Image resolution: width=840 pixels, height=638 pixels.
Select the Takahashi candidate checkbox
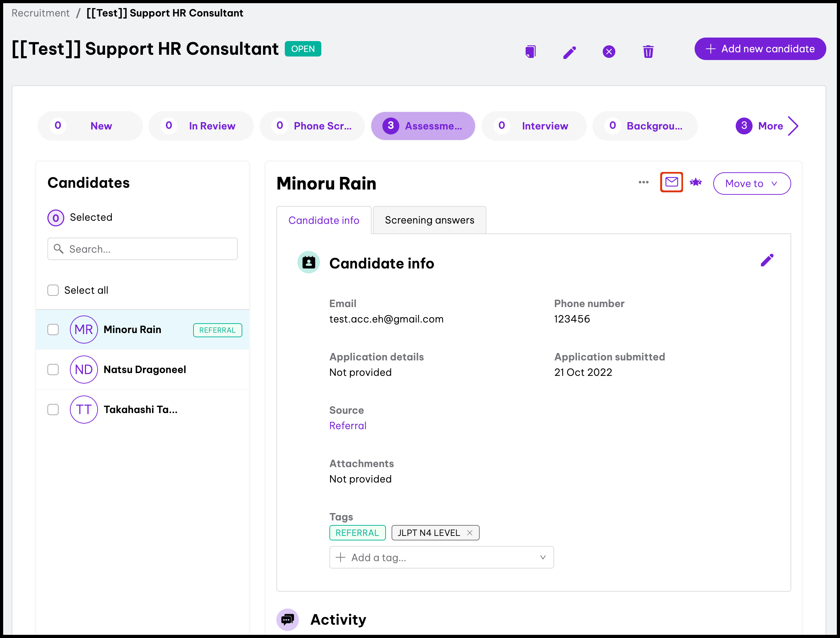(x=53, y=410)
